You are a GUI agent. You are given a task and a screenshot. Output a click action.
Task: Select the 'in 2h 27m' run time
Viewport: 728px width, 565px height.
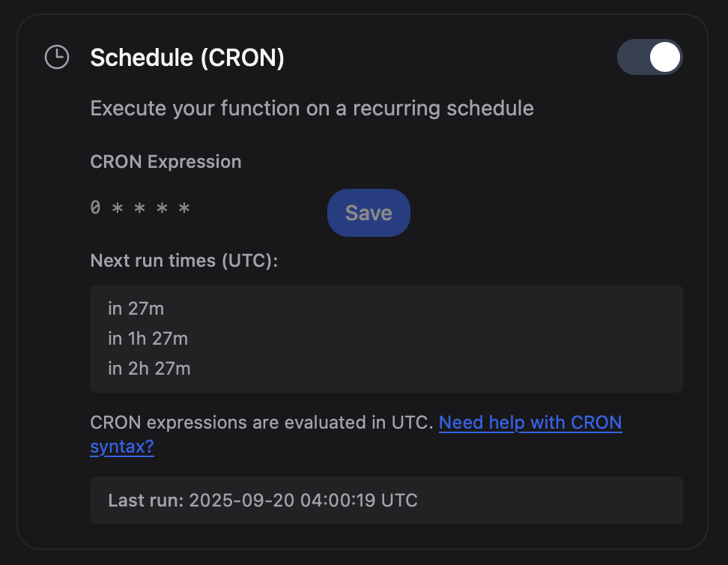click(149, 369)
